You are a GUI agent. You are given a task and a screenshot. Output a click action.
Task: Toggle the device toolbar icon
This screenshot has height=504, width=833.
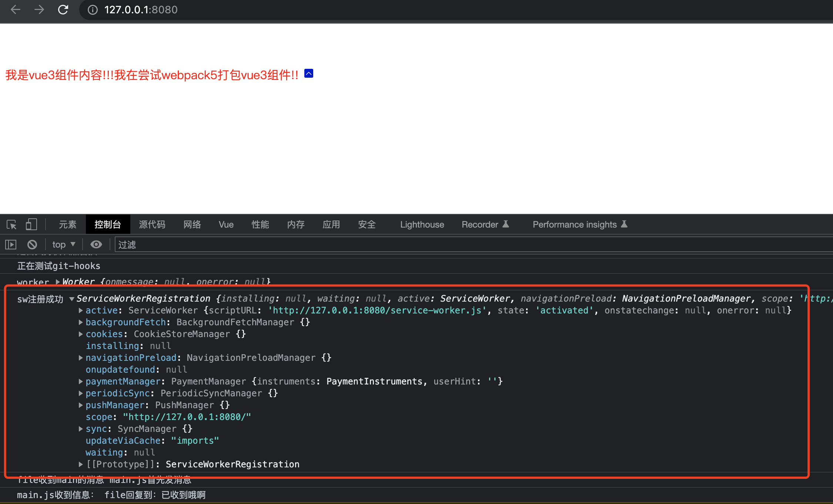pos(31,225)
